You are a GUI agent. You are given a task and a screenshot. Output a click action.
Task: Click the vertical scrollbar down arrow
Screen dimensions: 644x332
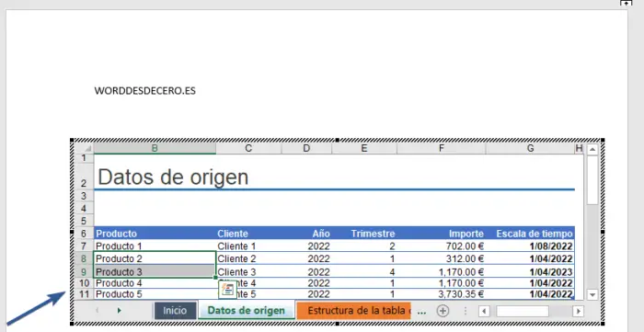tap(592, 294)
